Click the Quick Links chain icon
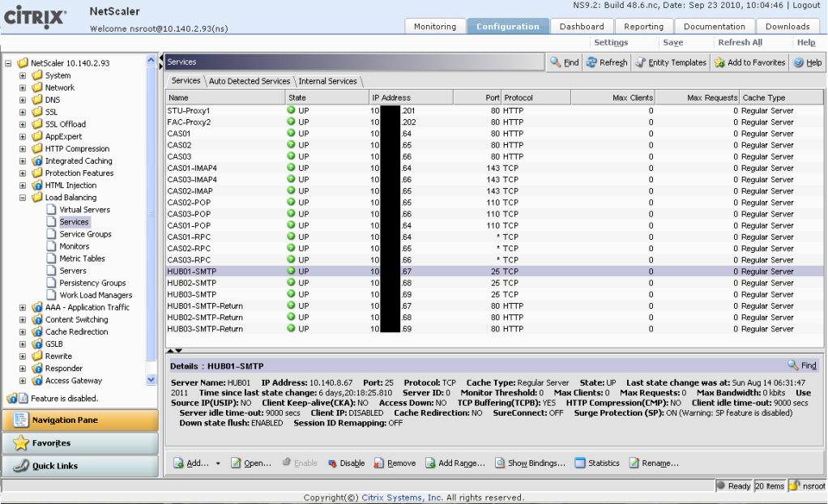Screen dimensions: 828x504 point(20,465)
